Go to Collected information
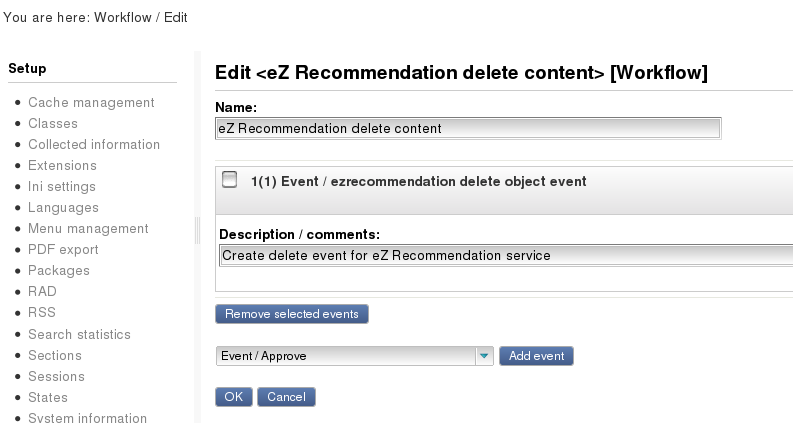This screenshot has height=423, width=793. 94,144
